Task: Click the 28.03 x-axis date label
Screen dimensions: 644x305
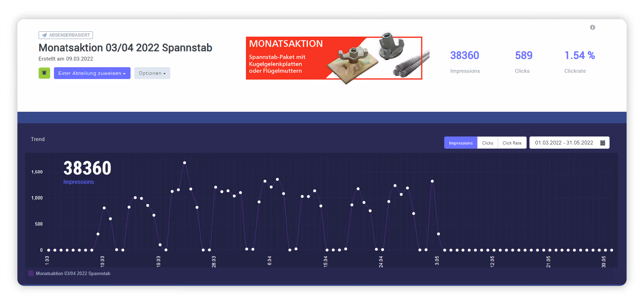Action: pos(214,261)
